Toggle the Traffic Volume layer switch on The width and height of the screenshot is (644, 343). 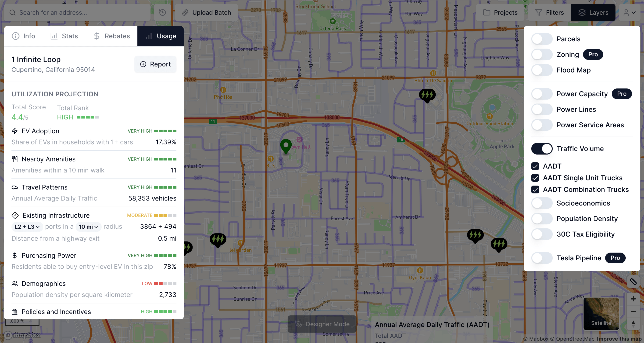point(542,148)
